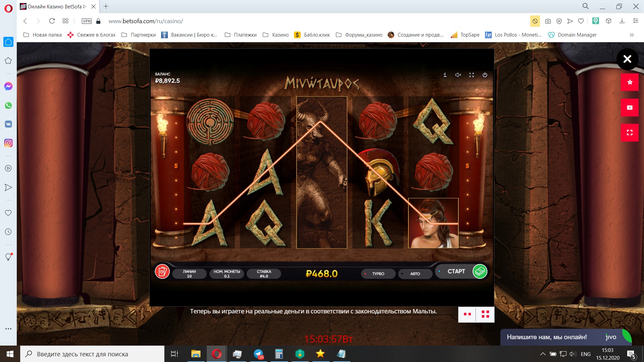Open the sidebar player icon
This screenshot has width=644, height=362.
coord(8,168)
